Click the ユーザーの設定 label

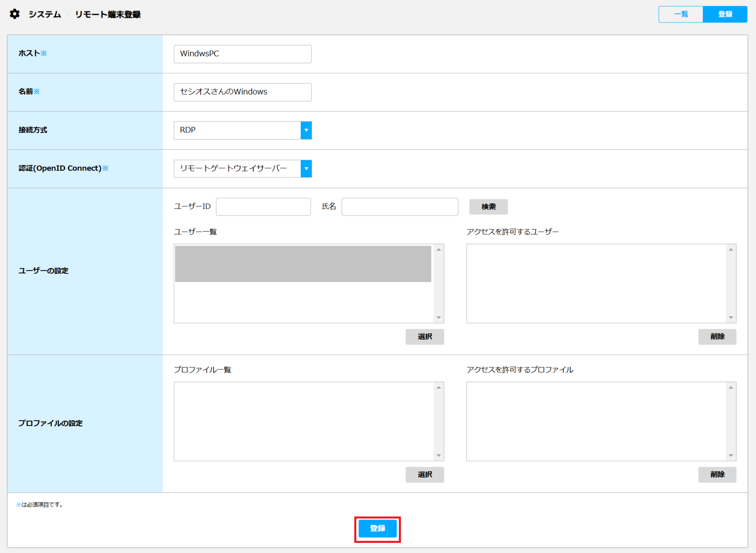[x=43, y=271]
